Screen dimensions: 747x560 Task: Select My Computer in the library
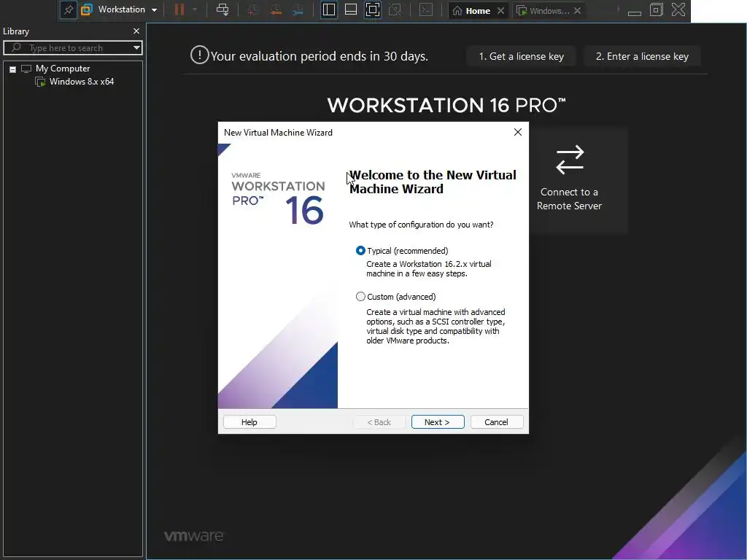63,69
